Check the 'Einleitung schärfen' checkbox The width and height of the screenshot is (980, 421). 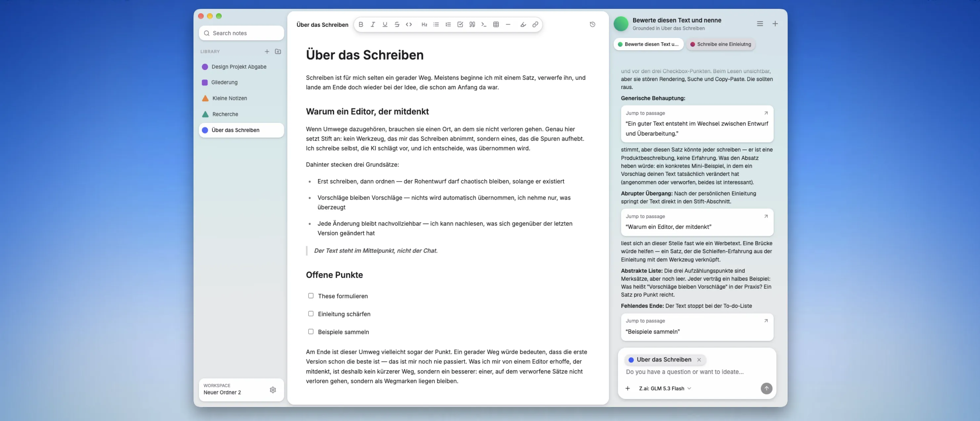pos(311,313)
